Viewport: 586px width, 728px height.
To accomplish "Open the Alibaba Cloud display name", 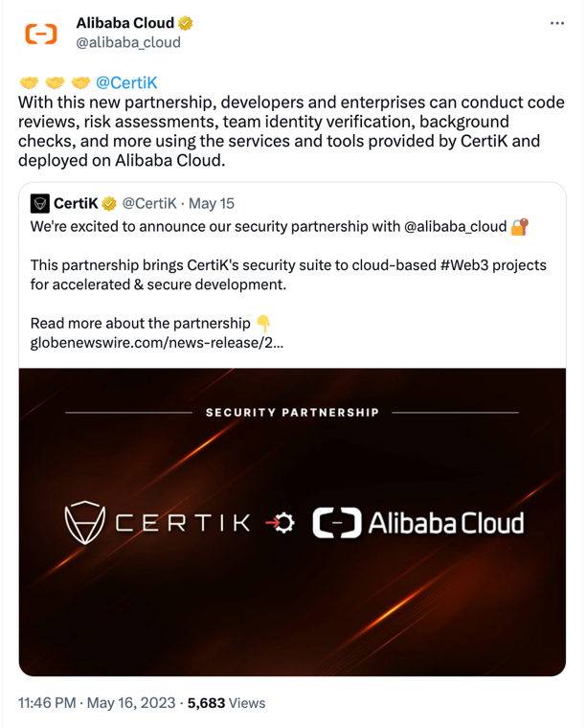I will tap(124, 23).
